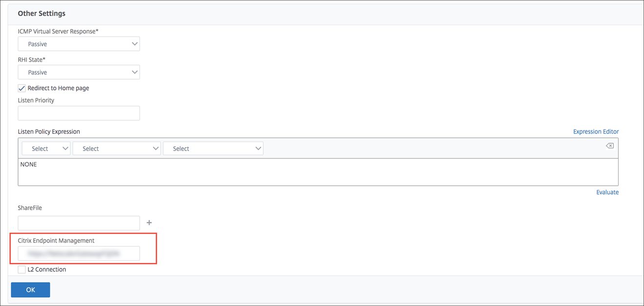The height and width of the screenshot is (306, 644).
Task: Click the L2 Connection label text
Action: [47, 269]
